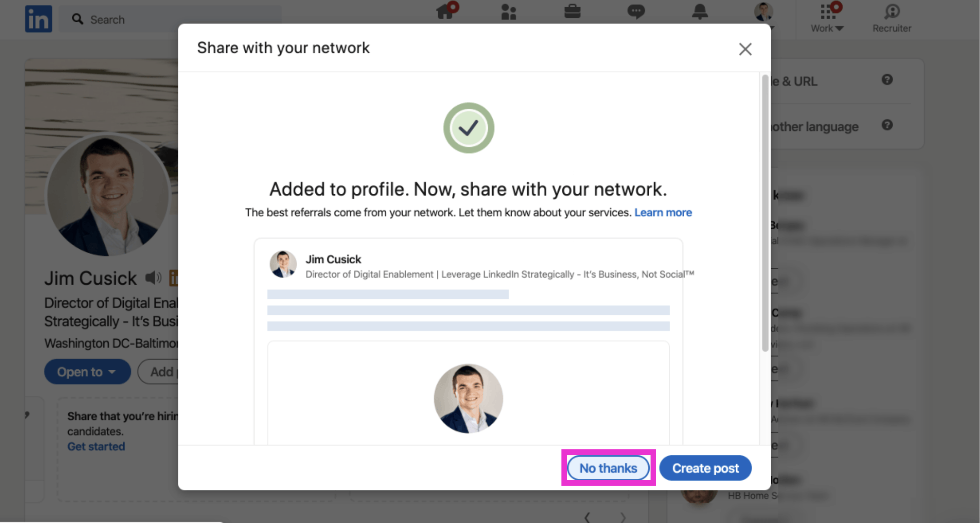Click the dialog's vertical scrollbar
980x523 pixels.
point(765,213)
